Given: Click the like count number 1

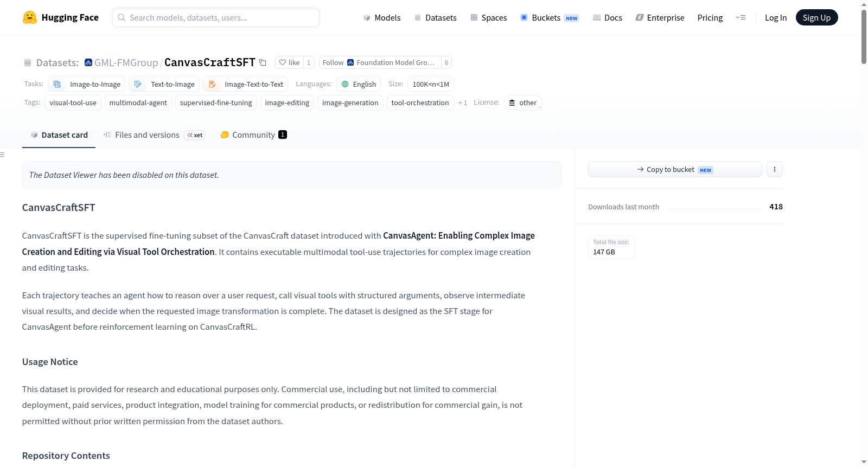Looking at the screenshot, I should click(x=309, y=62).
